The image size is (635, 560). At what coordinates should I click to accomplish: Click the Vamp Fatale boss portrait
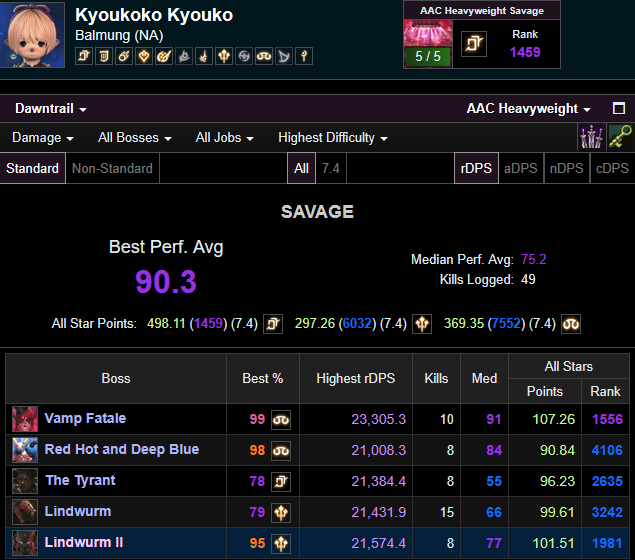tap(25, 419)
